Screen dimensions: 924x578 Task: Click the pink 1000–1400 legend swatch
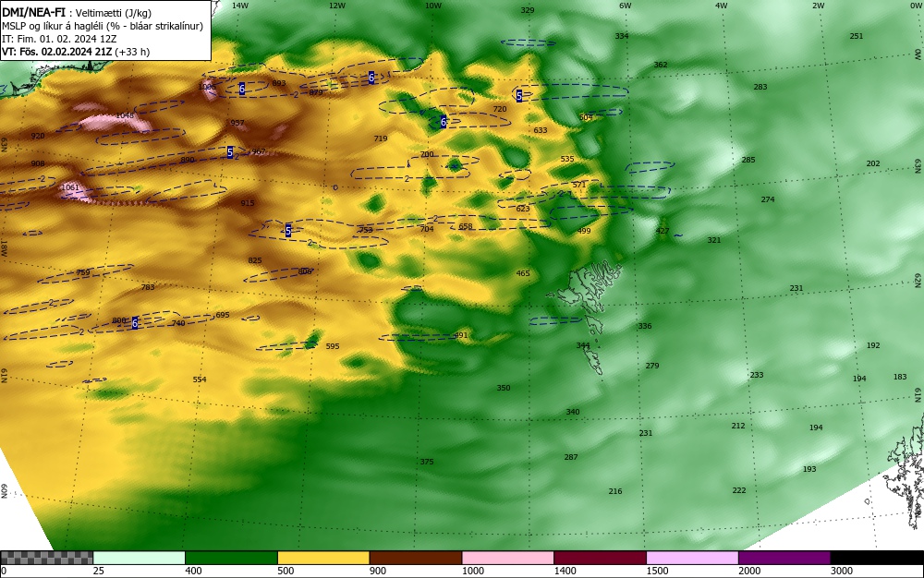(508, 558)
